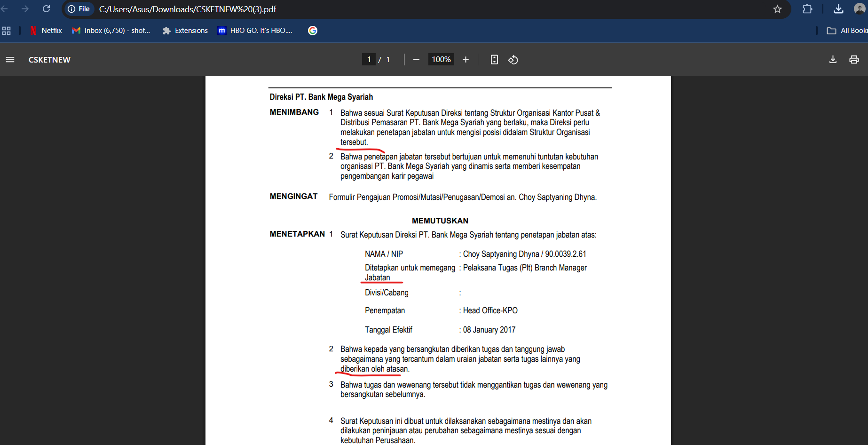Click the CSKETNEW document title
Viewport: 868px width, 445px height.
coord(49,60)
